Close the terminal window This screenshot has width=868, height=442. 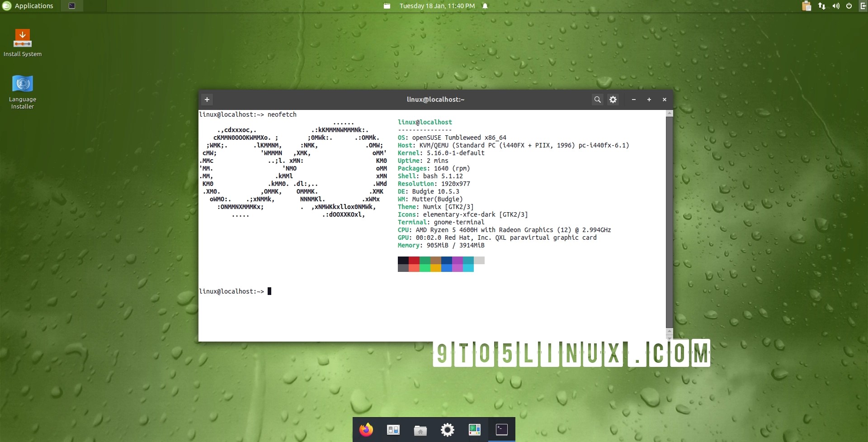click(665, 100)
